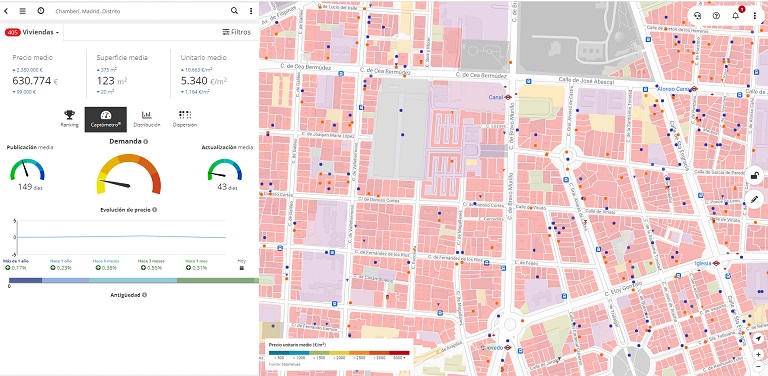768x376 pixels.
Task: Select the Capómetro tab
Action: coord(106,119)
